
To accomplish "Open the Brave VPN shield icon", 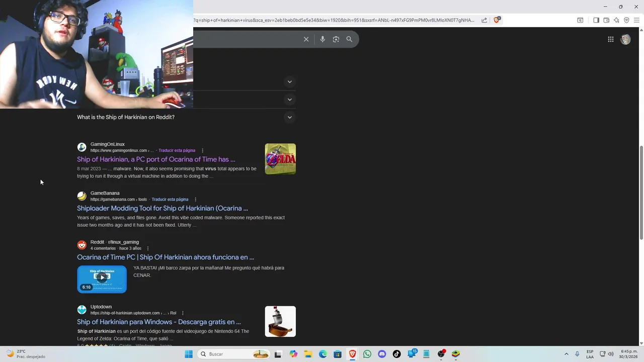I will click(x=626, y=20).
